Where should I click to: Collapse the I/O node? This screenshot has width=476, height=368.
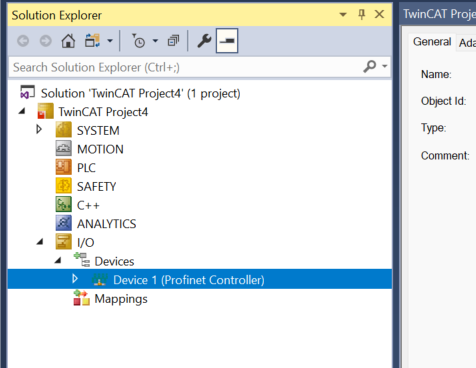pyautogui.click(x=40, y=242)
